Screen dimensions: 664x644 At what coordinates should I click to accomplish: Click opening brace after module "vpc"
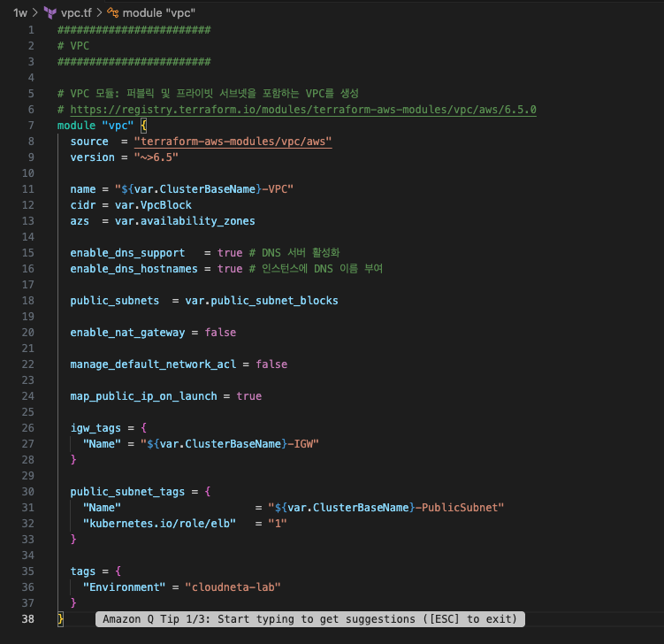(x=143, y=126)
